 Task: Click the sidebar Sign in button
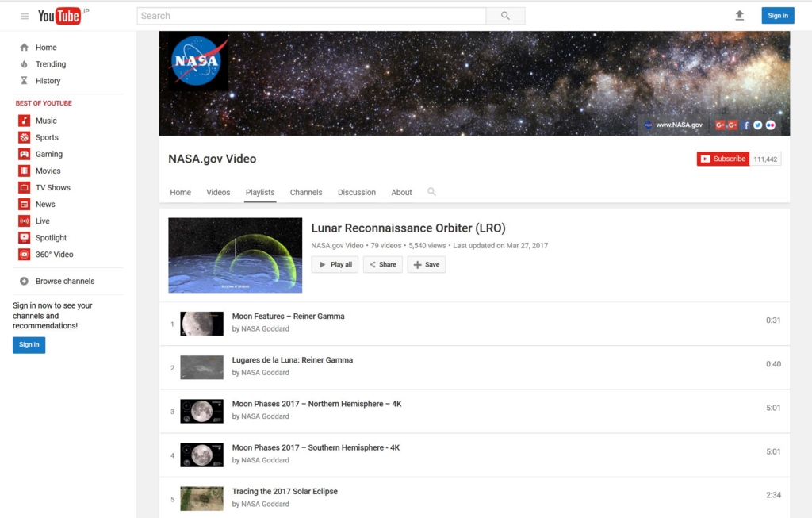[x=29, y=345]
